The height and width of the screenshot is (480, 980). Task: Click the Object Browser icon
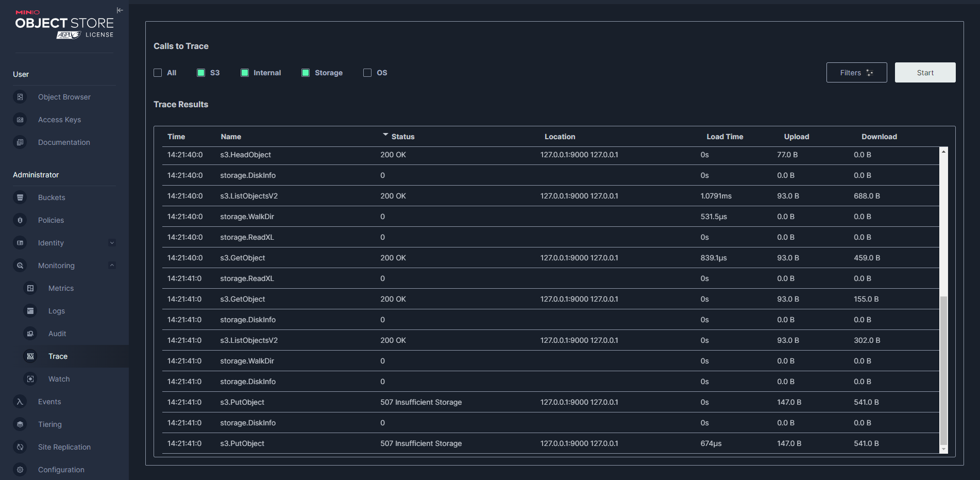point(20,97)
